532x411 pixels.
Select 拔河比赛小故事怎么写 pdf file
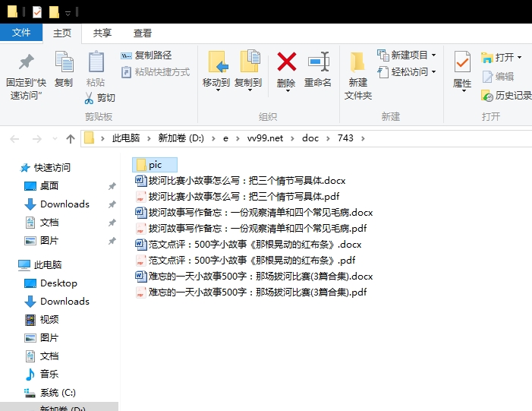click(238, 197)
